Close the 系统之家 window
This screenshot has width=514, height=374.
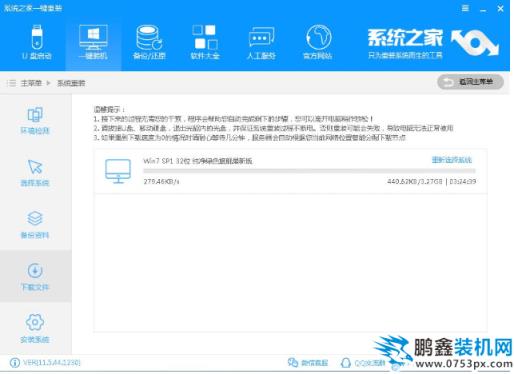coord(500,9)
